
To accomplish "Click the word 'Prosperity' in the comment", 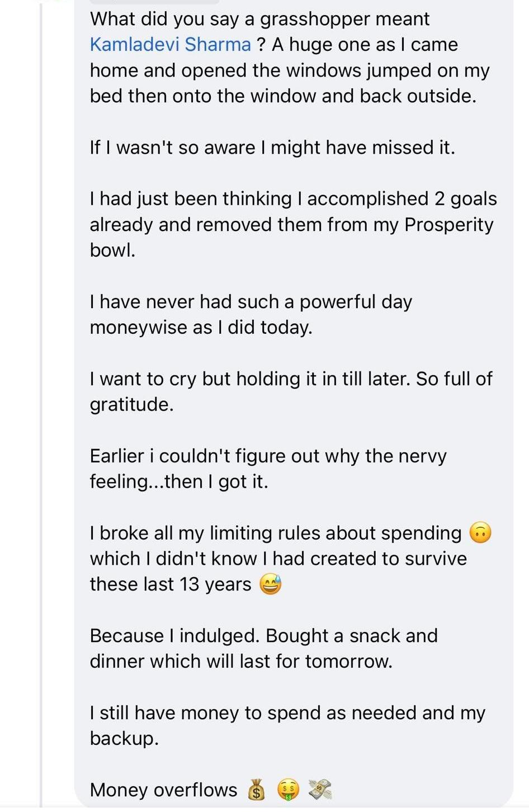I will (449, 225).
